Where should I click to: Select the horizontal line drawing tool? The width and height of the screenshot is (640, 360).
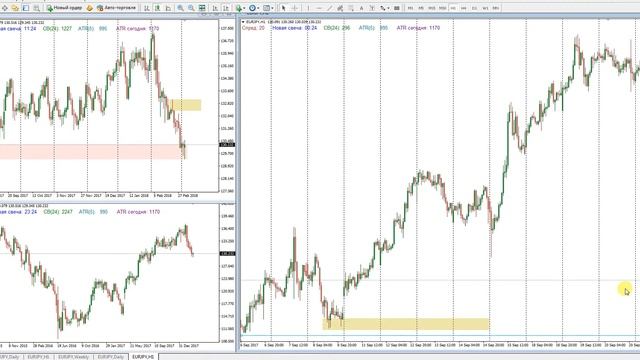click(319, 8)
